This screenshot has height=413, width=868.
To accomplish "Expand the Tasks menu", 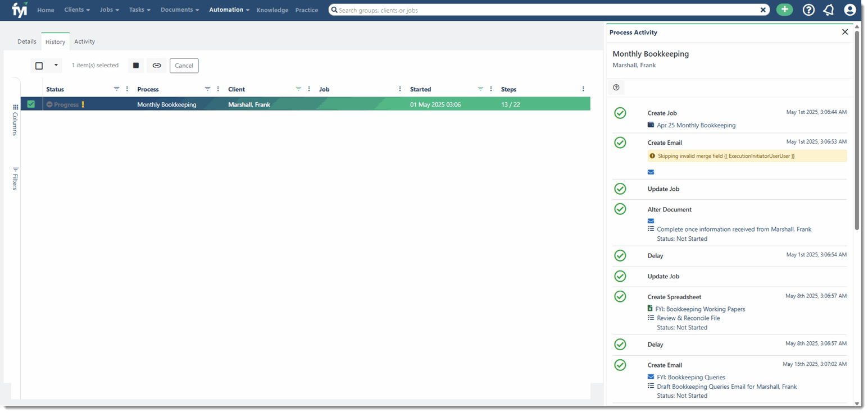I will click(x=140, y=10).
